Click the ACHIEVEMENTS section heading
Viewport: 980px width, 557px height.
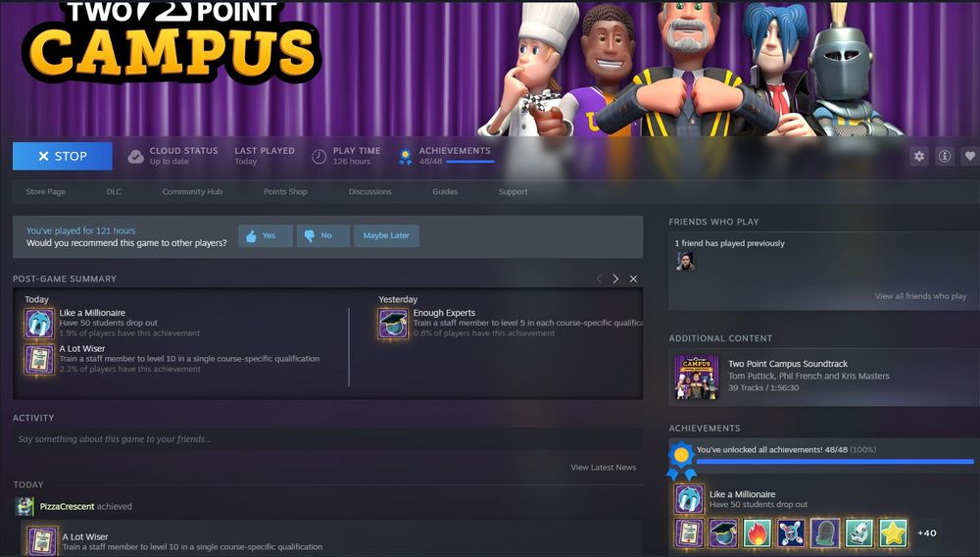click(x=705, y=429)
